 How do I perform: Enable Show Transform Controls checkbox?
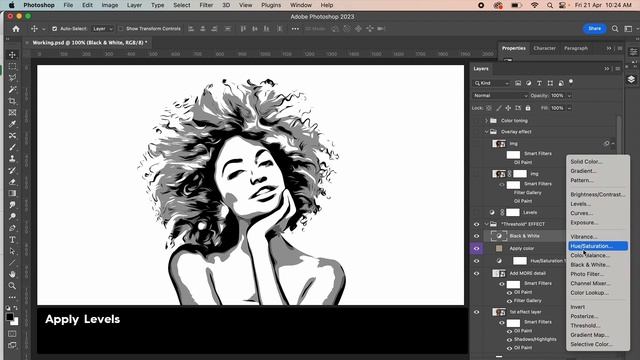(120, 29)
